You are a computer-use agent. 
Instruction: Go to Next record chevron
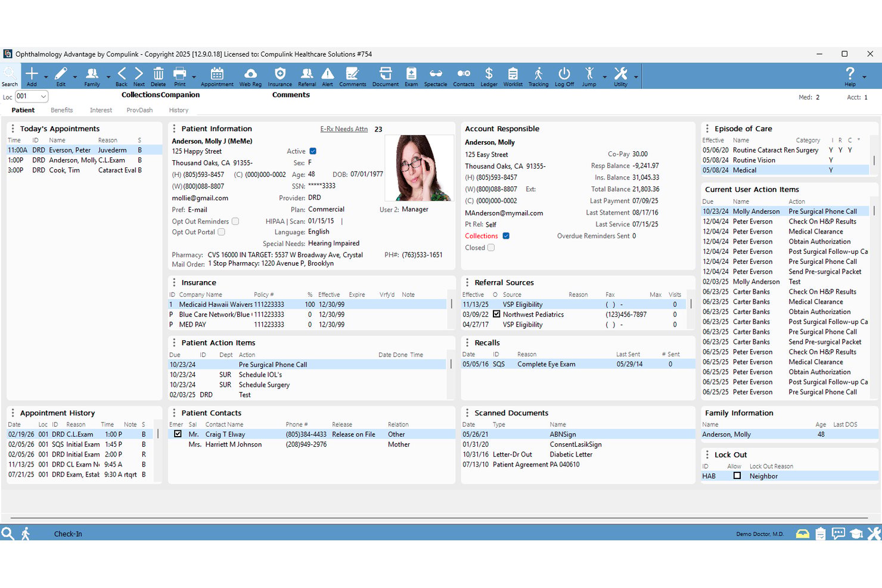click(x=139, y=74)
